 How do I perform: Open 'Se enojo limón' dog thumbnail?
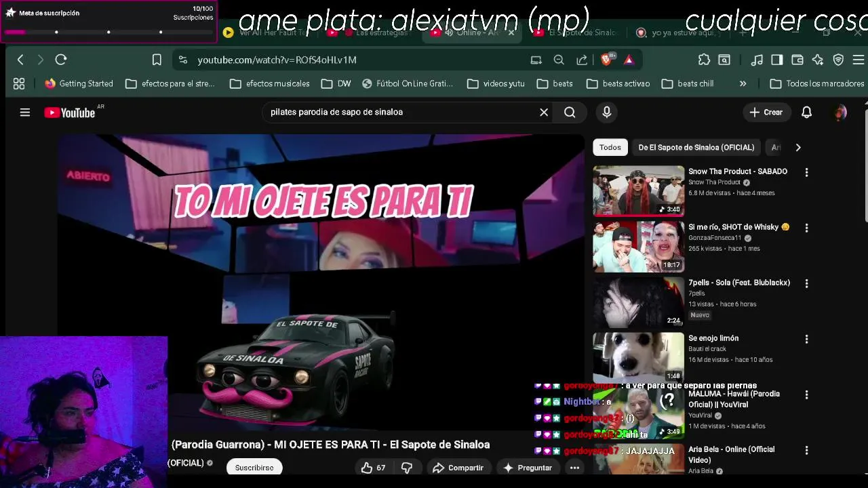639,357
